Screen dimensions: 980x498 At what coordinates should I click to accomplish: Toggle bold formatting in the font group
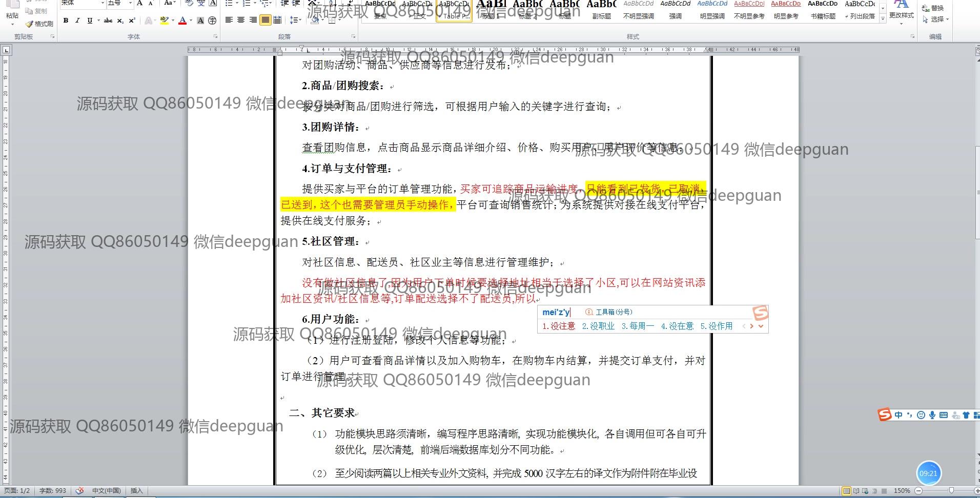coord(66,20)
